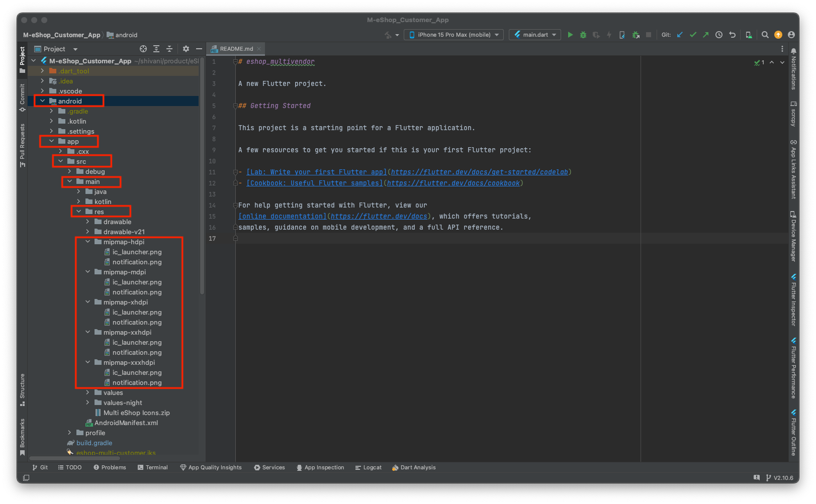Open Device Manager icon in top toolbar
Viewport: 816px width, 504px height.
tap(749, 35)
